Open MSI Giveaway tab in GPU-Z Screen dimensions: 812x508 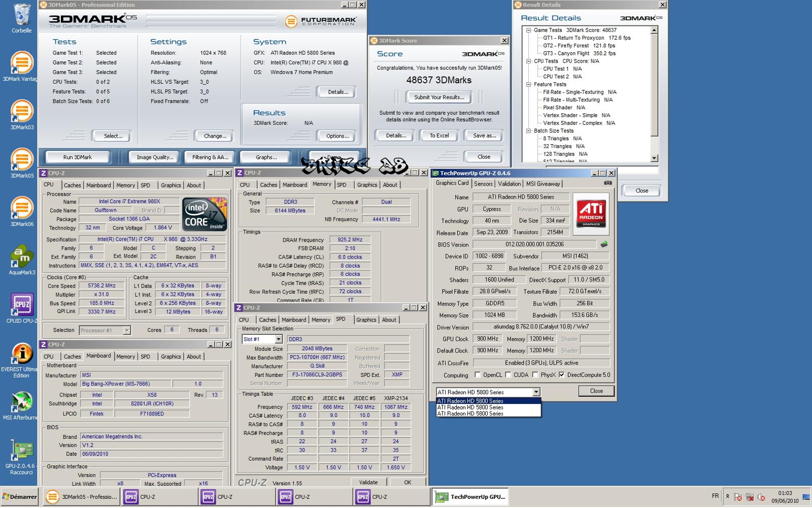pos(543,184)
